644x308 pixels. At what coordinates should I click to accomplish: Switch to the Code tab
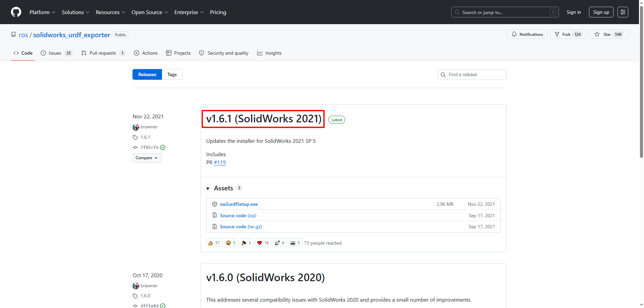click(23, 53)
